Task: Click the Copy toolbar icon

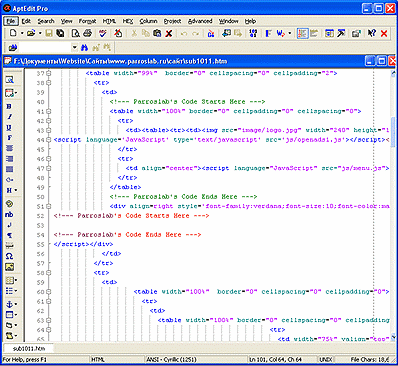Action: (146, 33)
